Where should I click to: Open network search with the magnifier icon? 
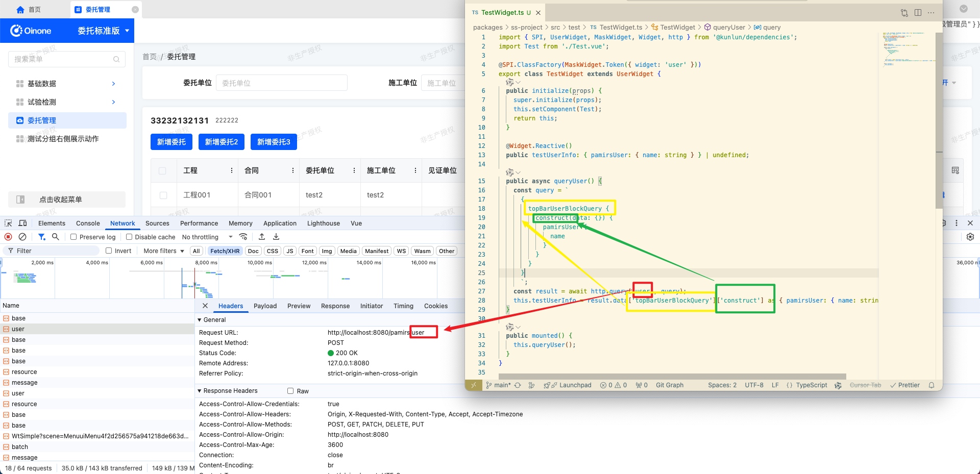(56, 237)
